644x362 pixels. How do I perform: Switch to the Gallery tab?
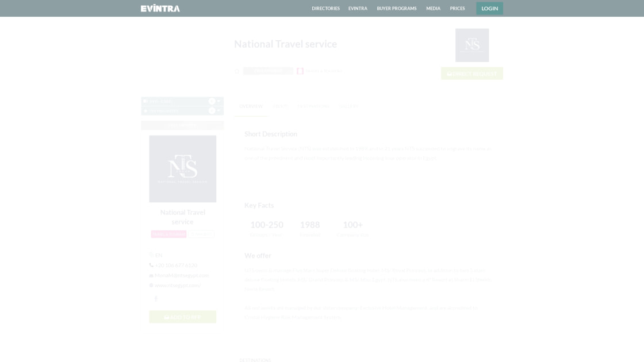[x=348, y=106]
